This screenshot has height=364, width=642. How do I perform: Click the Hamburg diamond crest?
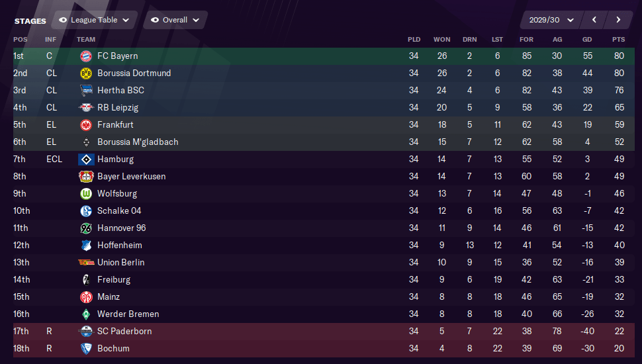[x=86, y=159]
